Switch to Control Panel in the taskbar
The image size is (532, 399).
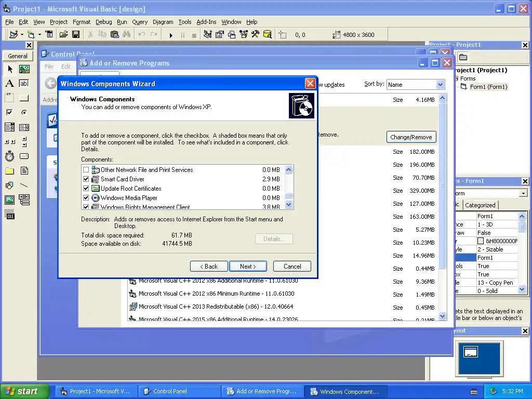(179, 391)
